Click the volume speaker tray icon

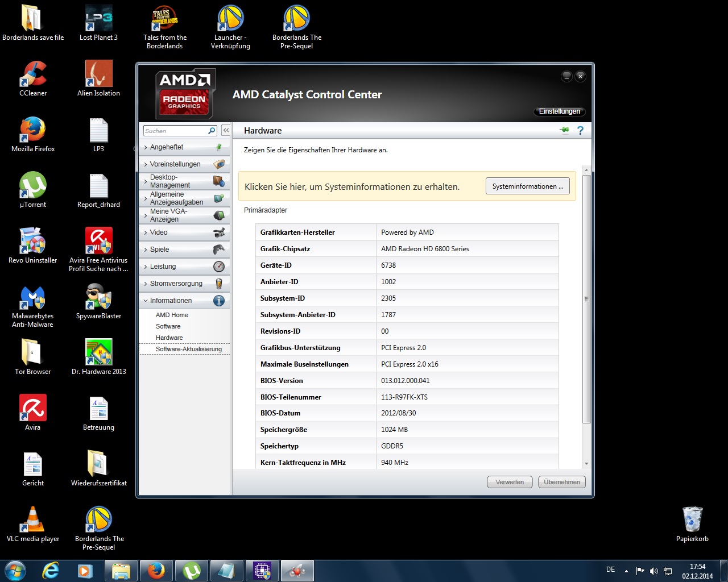(x=654, y=571)
